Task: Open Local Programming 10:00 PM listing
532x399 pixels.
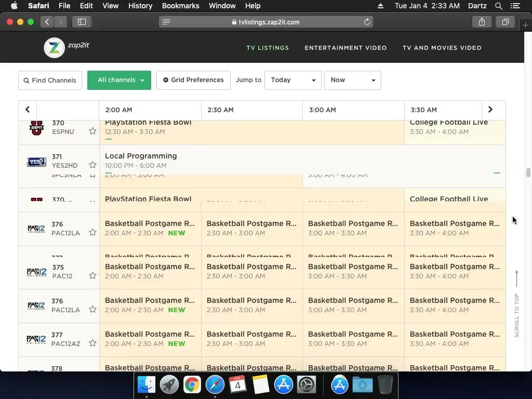Action: coord(302,160)
